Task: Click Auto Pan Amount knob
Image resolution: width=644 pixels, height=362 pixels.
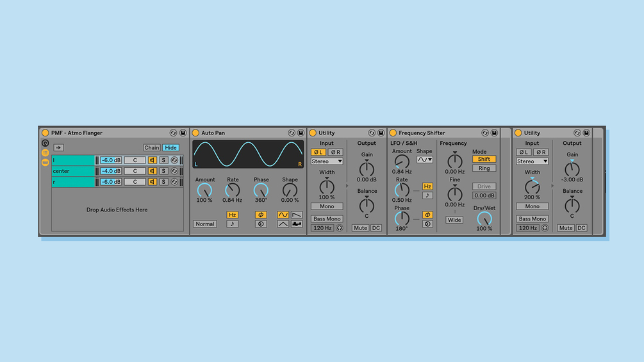Action: pyautogui.click(x=204, y=190)
